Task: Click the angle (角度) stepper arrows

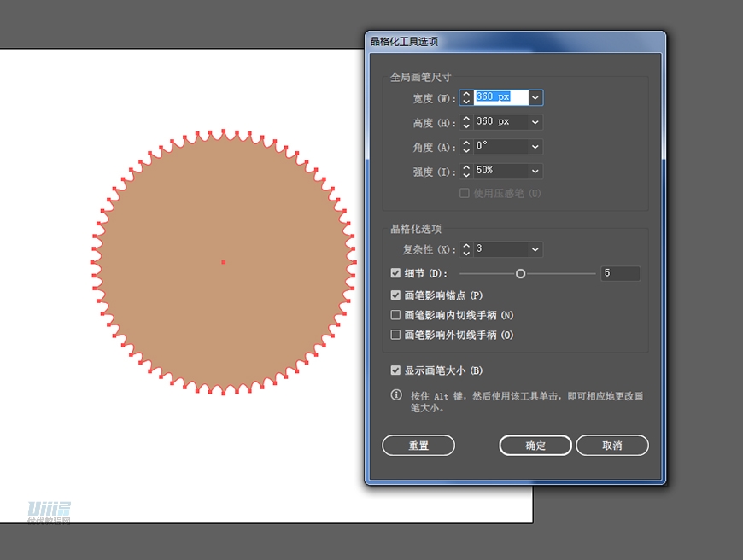Action: tap(466, 147)
